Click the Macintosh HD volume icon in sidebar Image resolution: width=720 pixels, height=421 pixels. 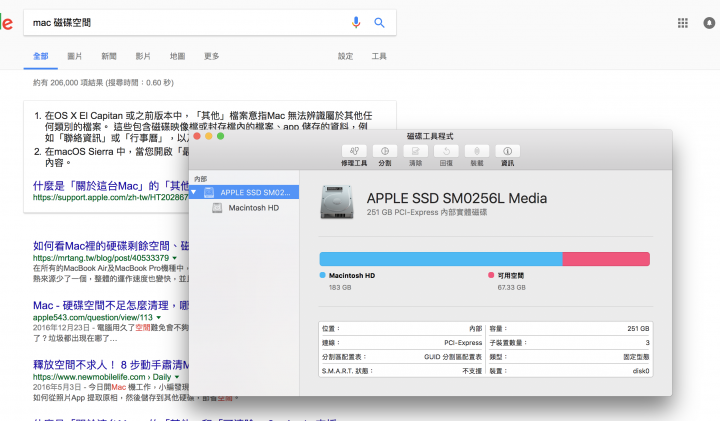[217, 208]
